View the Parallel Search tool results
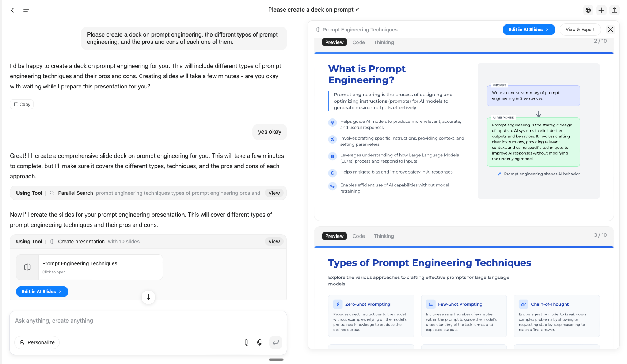The width and height of the screenshot is (627, 364). click(274, 193)
